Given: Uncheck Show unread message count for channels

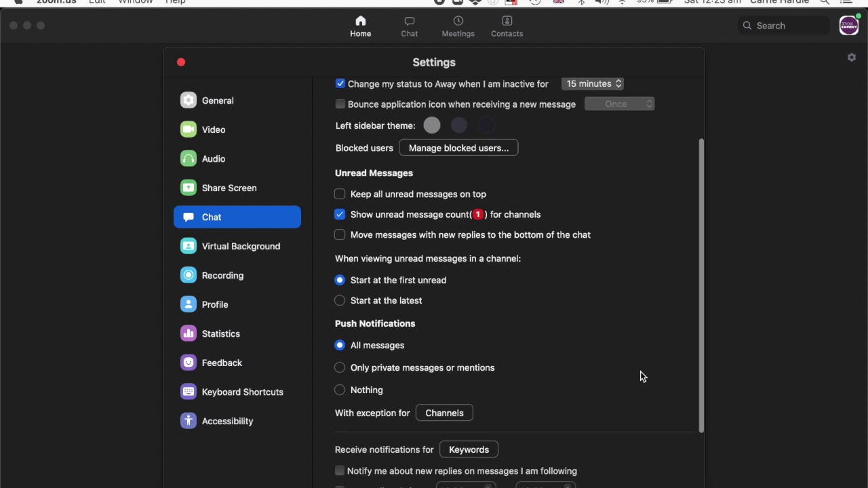Looking at the screenshot, I should [x=340, y=214].
